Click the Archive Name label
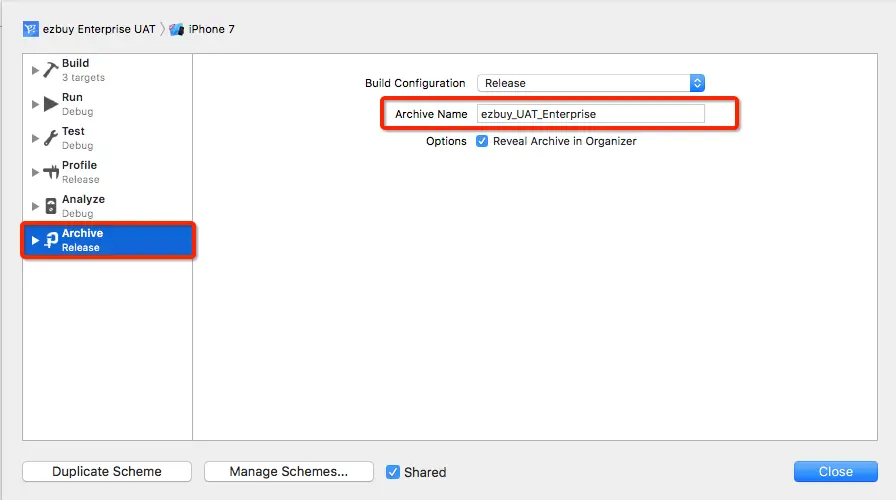896x500 pixels. [x=431, y=114]
